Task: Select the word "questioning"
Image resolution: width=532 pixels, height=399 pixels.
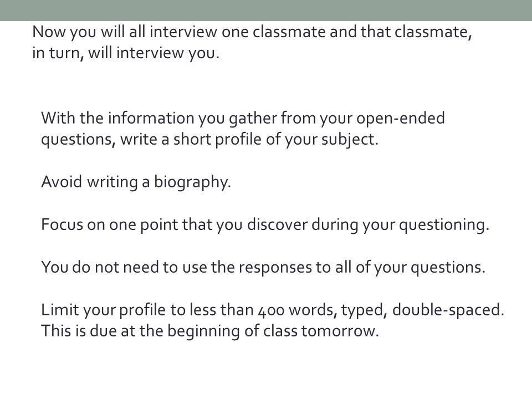Action: (442, 225)
